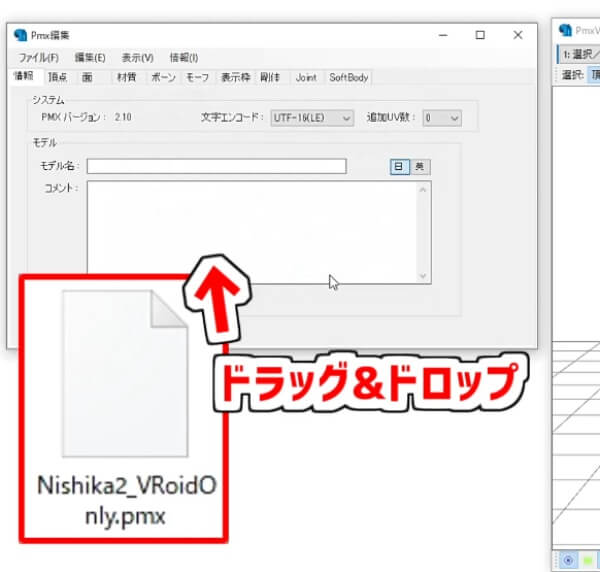Image resolution: width=600 pixels, height=572 pixels.
Task: Click the blue circular icon in PmxView status bar
Action: coord(567,560)
